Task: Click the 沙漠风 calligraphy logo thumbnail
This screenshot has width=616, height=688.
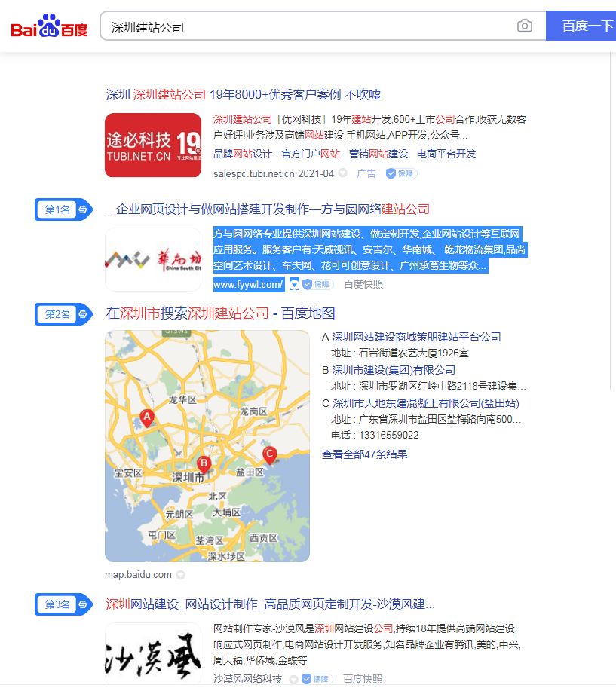Action: pos(153,654)
